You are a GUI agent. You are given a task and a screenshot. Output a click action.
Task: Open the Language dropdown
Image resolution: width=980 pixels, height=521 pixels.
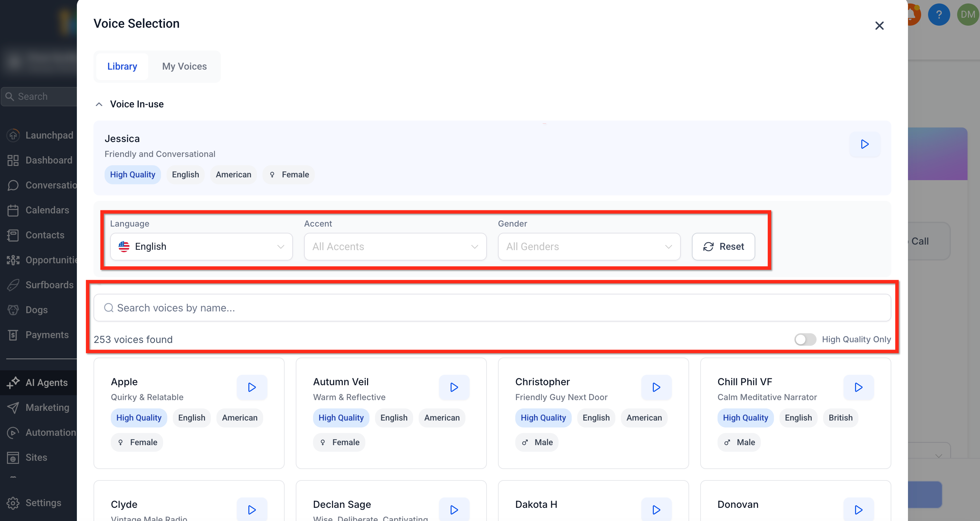pyautogui.click(x=201, y=247)
